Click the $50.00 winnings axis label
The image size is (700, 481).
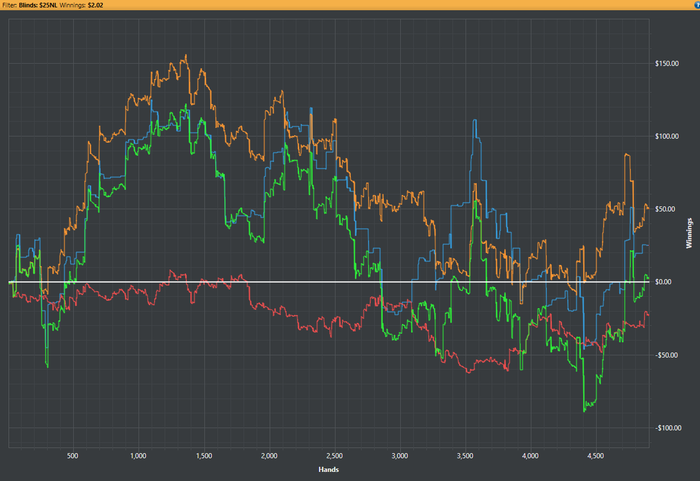pyautogui.click(x=665, y=209)
